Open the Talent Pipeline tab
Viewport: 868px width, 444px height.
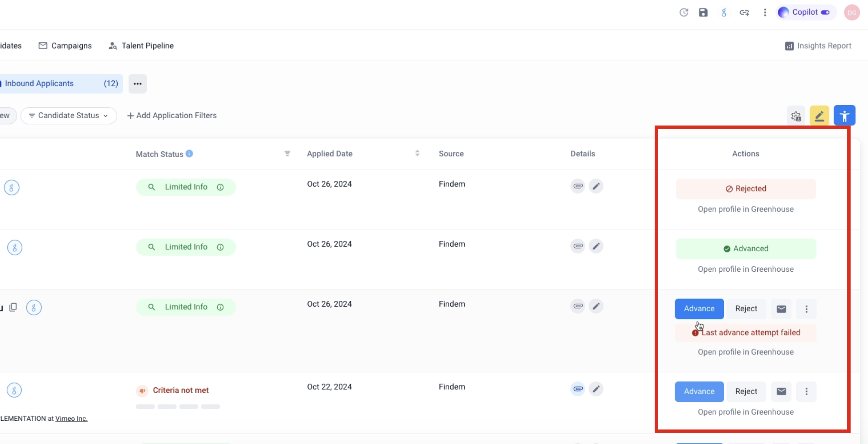141,46
